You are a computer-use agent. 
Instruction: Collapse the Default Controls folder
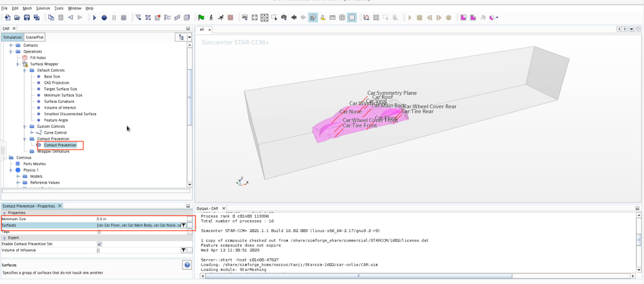25,70
